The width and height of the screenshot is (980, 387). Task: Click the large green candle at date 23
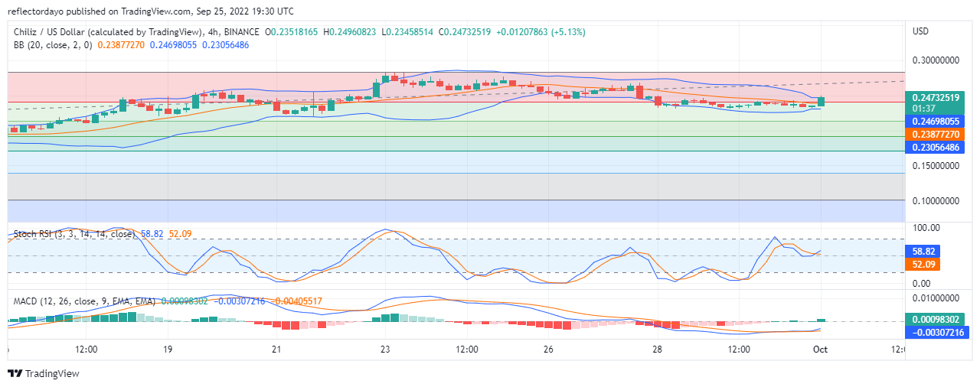coord(377,86)
